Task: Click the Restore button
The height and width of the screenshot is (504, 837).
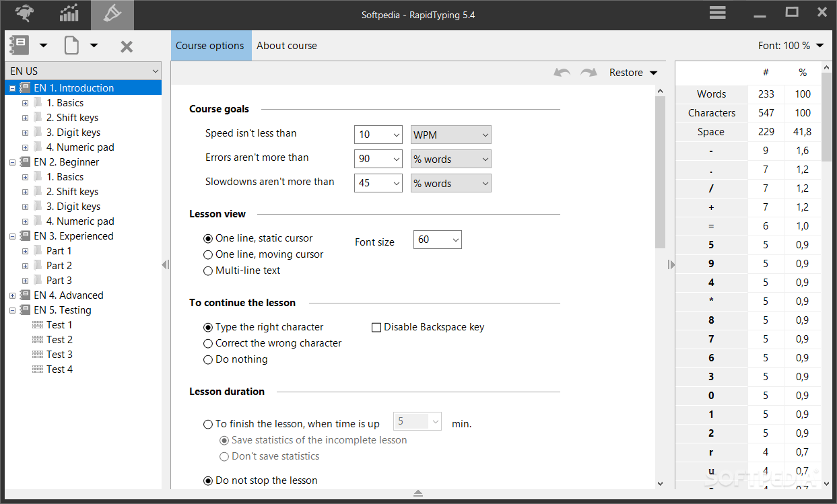Action: pyautogui.click(x=633, y=73)
